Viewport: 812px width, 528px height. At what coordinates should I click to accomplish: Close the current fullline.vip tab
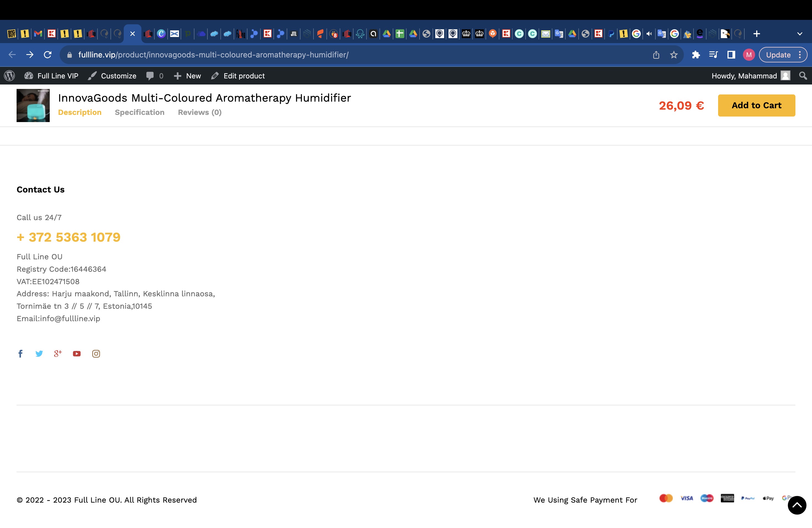(132, 34)
